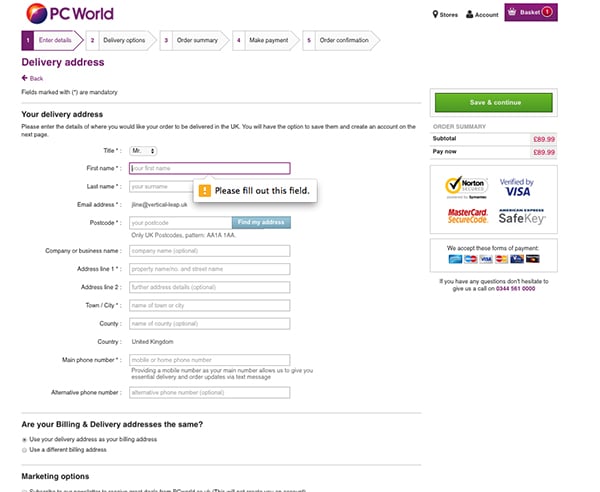Go to step 3 Order summary

194,40
